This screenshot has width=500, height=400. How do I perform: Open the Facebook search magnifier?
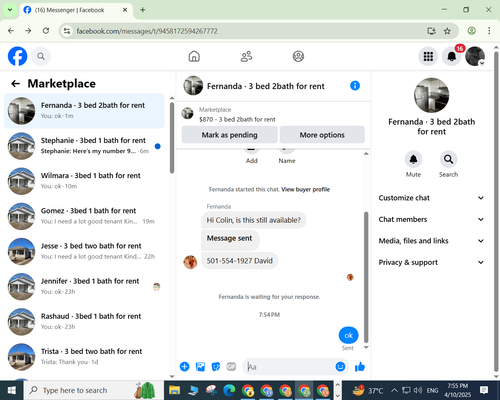point(41,56)
